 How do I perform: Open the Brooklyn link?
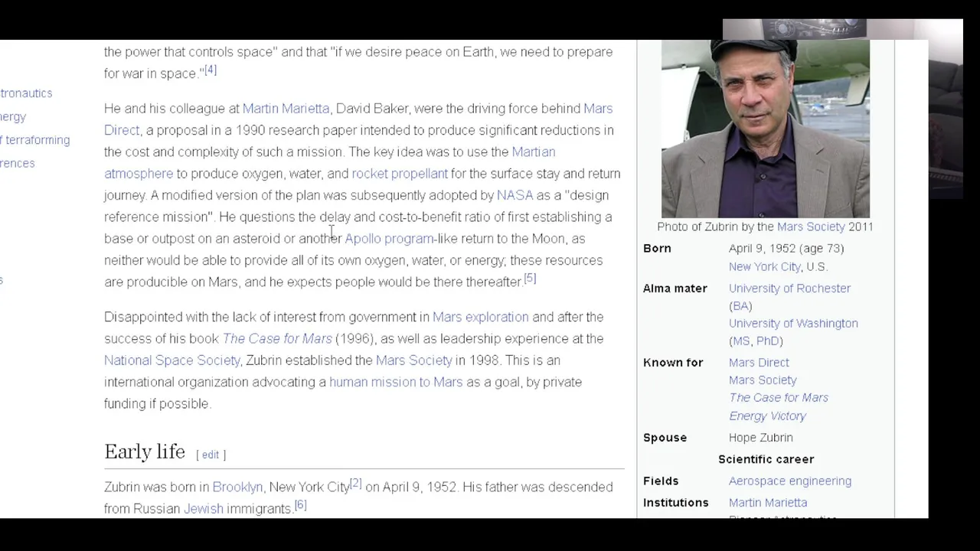(237, 487)
